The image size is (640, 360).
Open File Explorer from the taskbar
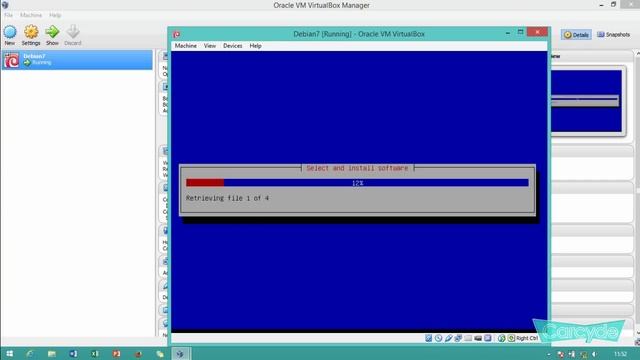[51, 353]
